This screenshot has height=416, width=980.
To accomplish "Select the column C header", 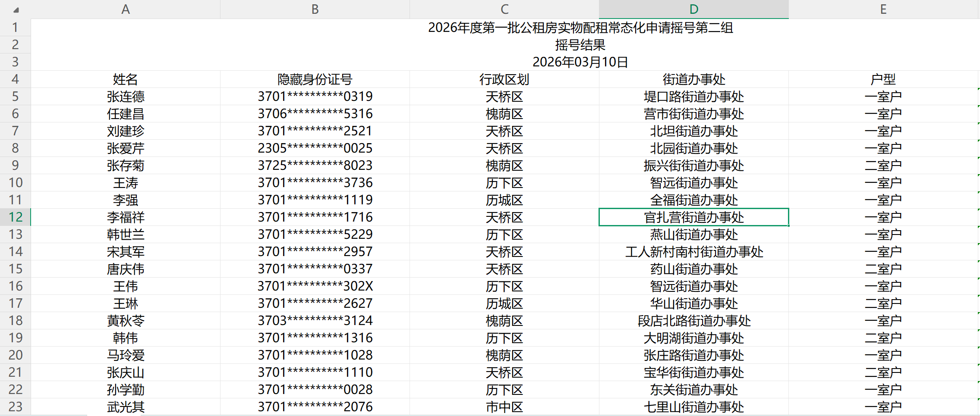I will 504,9.
